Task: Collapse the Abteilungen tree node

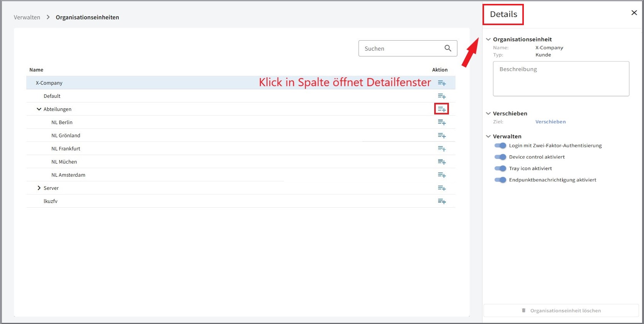Action: [x=39, y=109]
